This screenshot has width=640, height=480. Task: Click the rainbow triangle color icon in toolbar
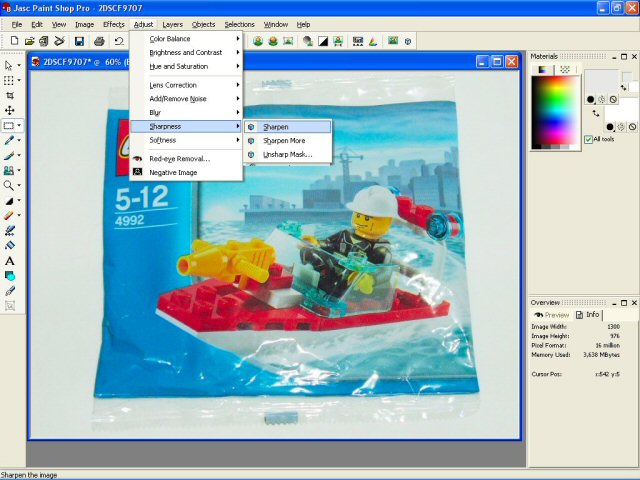pos(373,41)
